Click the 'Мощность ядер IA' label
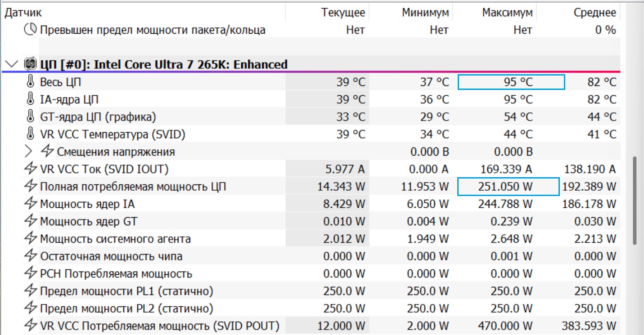Viewport: 644px width, 335px height. tap(87, 204)
